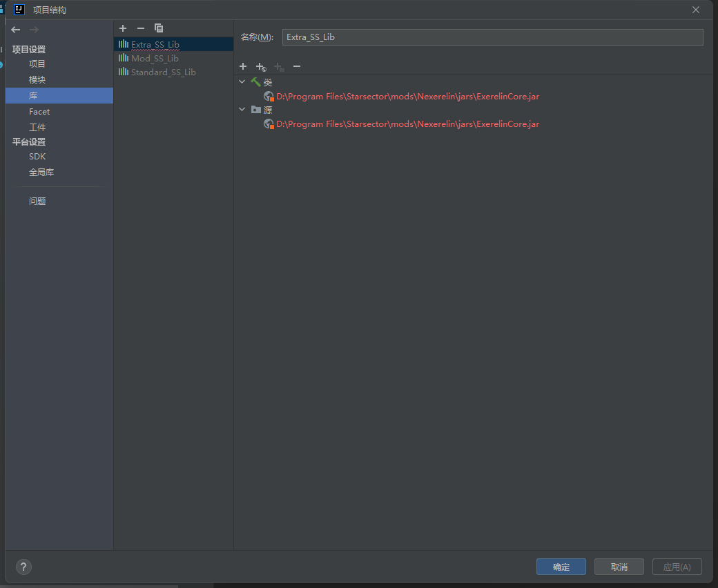Open the 问题 (Problems) section
Image resolution: width=718 pixels, height=588 pixels.
tap(37, 202)
